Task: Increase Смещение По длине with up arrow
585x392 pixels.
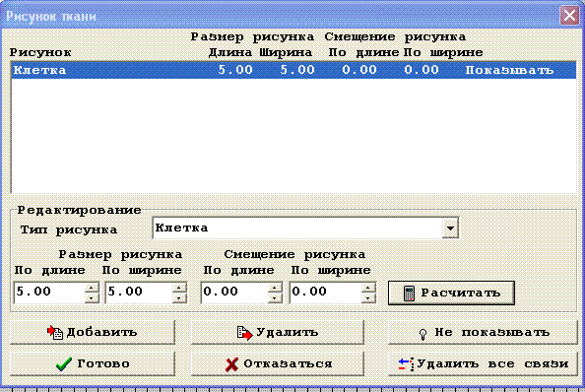Action: 276,288
